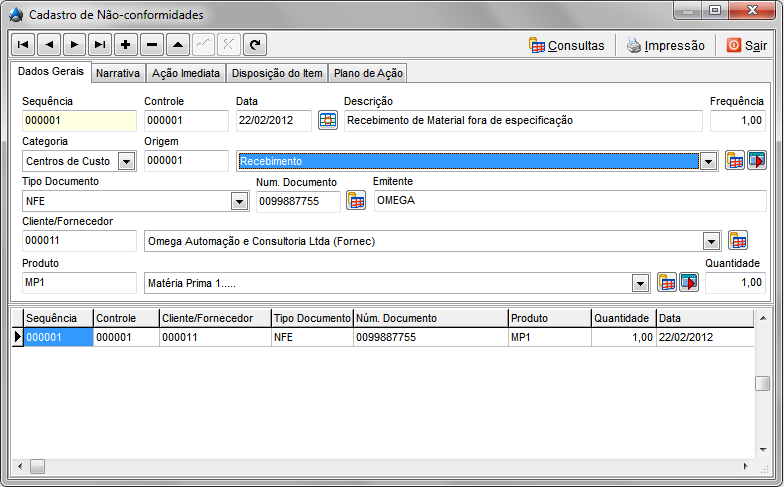Open the calendar picker next to Data
The height and width of the screenshot is (487, 784).
coord(328,121)
